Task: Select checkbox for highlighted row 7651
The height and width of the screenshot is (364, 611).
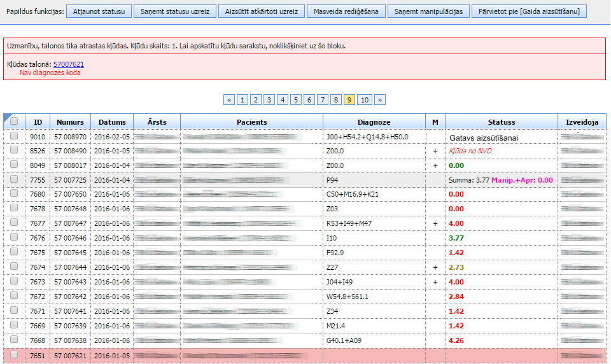Action: pos(14,355)
